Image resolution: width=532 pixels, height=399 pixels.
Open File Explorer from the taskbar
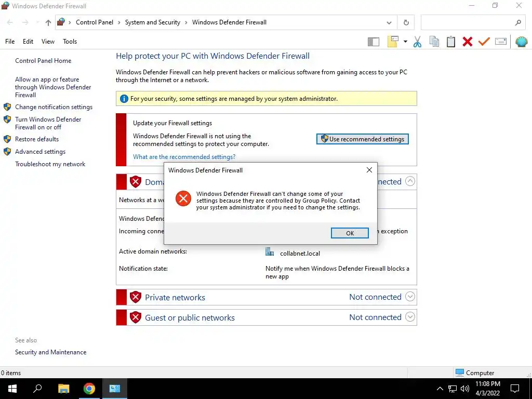(x=63, y=389)
